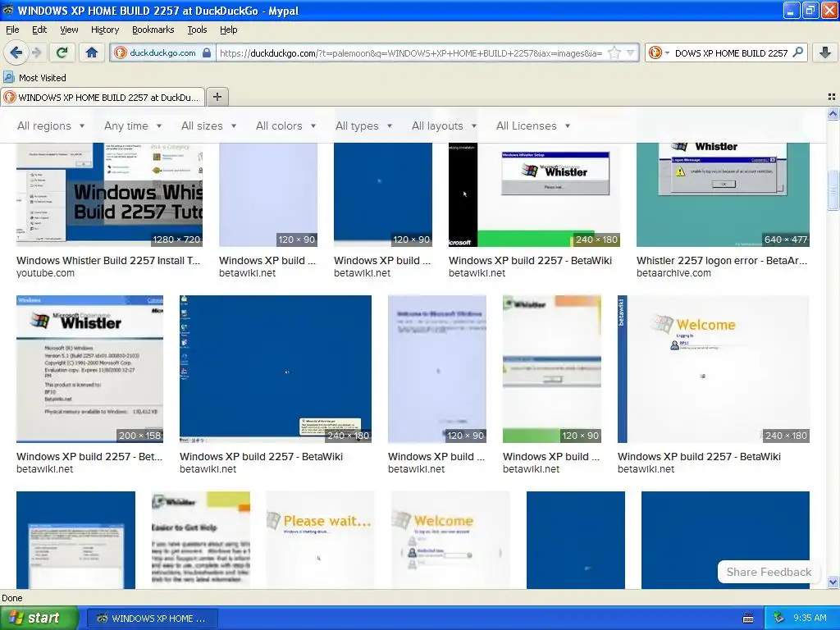Expand the Any time filter

[x=133, y=126]
